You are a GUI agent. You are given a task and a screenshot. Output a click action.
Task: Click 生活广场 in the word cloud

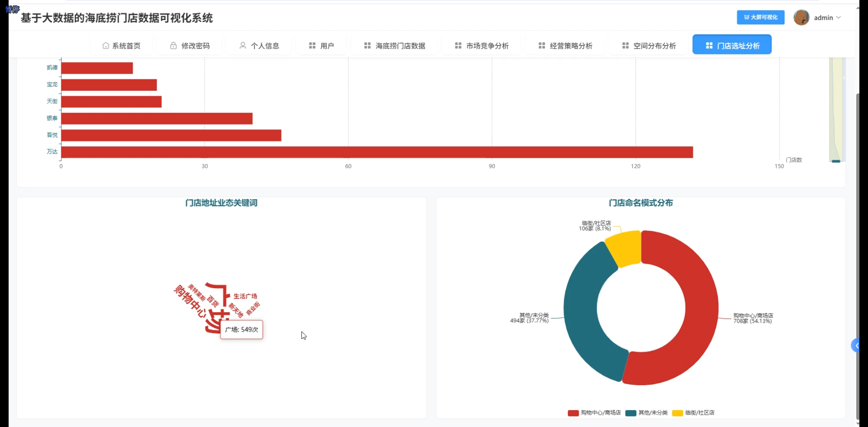[245, 296]
